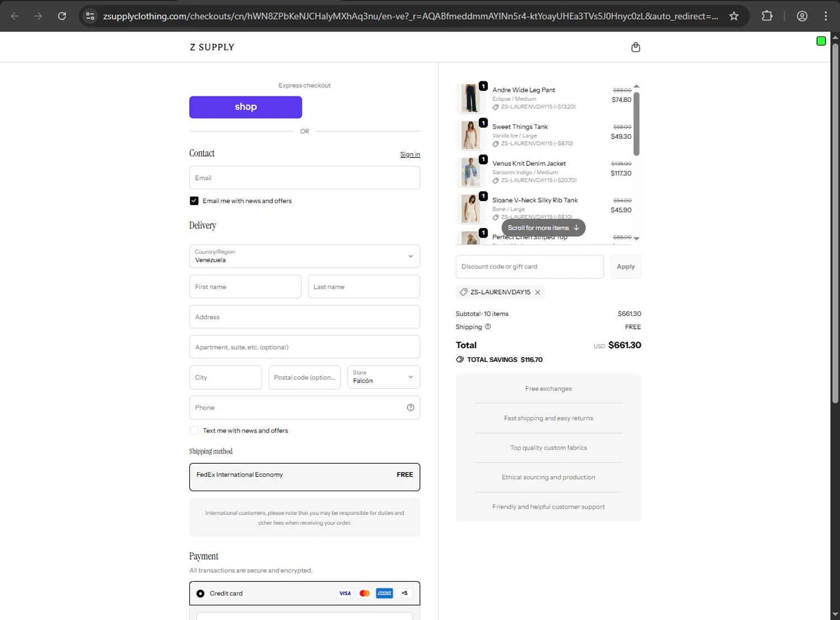
Task: Click the TOTAL SAVINGS $116.70 label
Action: [505, 360]
